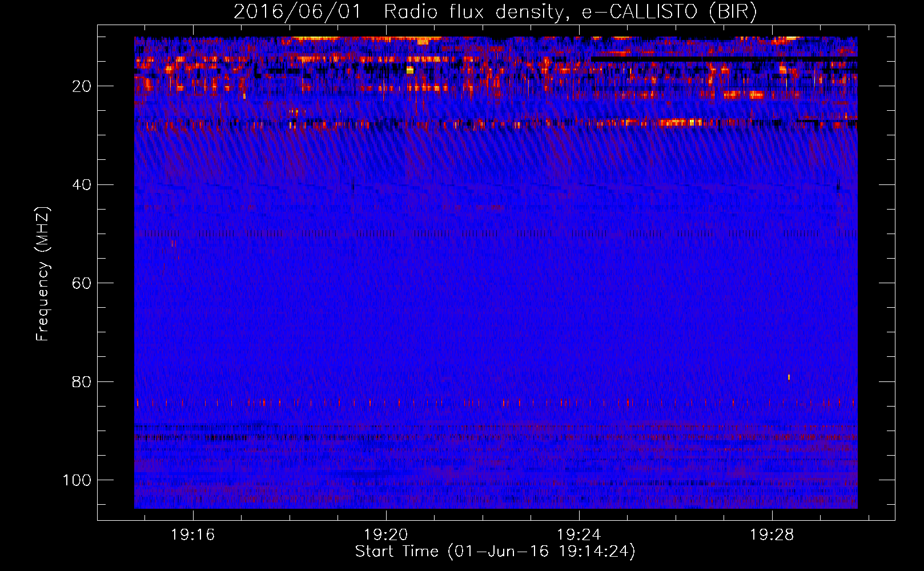Click the 19:16 time tick label
This screenshot has width=924, height=571.
(x=192, y=535)
